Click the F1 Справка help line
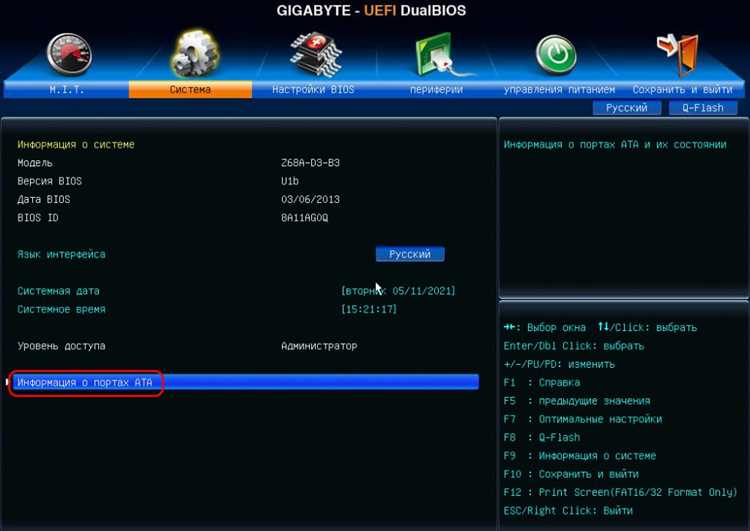Viewport: 750px width, 531px height. point(542,383)
